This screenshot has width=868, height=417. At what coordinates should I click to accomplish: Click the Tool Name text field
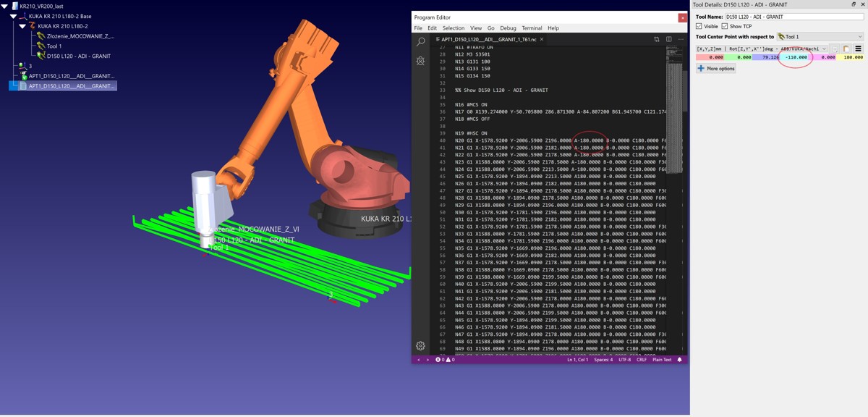coord(793,16)
